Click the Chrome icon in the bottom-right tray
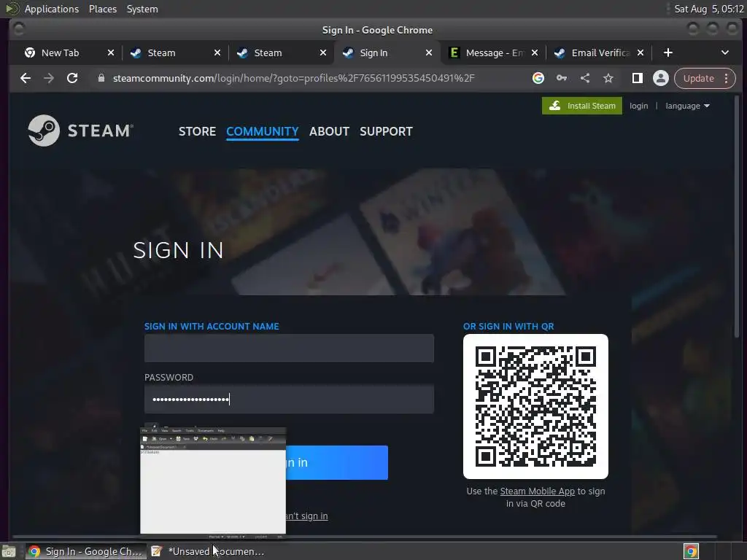Image resolution: width=747 pixels, height=560 pixels. coord(692,551)
